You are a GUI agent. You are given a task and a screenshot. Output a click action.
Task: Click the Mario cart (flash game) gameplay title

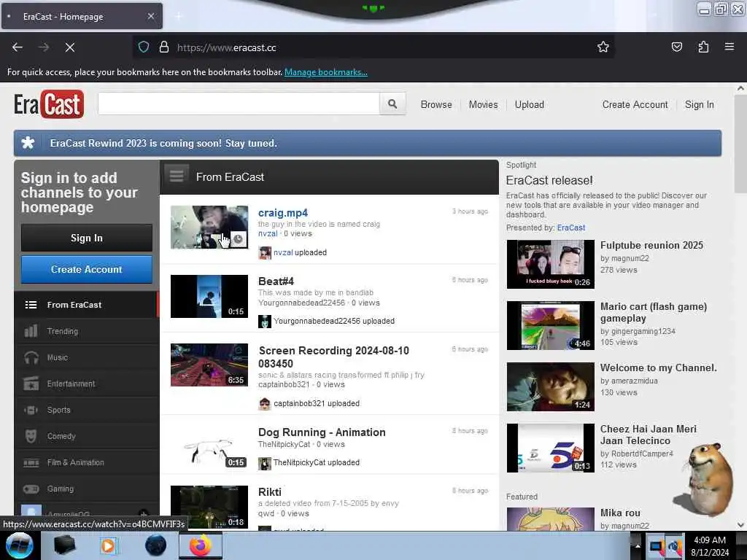(x=653, y=312)
